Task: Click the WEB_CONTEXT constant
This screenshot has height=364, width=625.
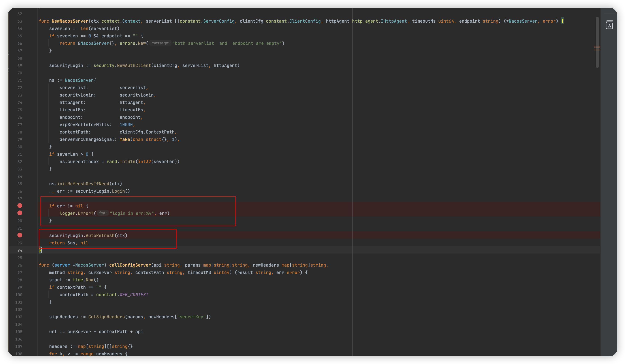Action: coord(134,295)
